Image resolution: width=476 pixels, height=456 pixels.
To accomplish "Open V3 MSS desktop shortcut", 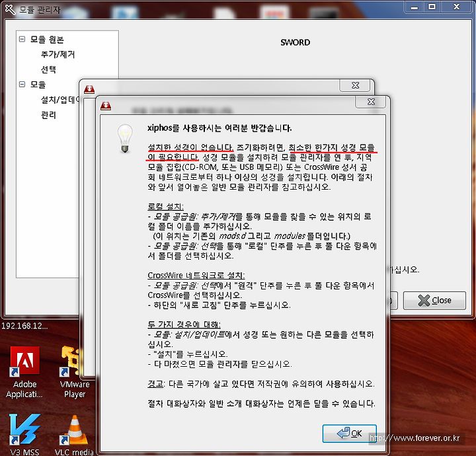I will pos(24,434).
